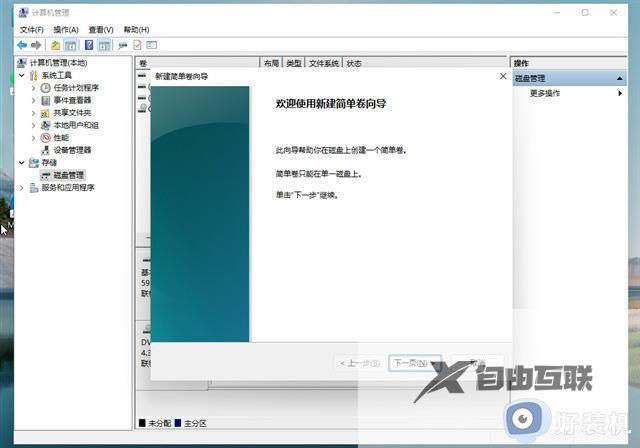Click the 上一步(B) wizard button

pyautogui.click(x=360, y=363)
